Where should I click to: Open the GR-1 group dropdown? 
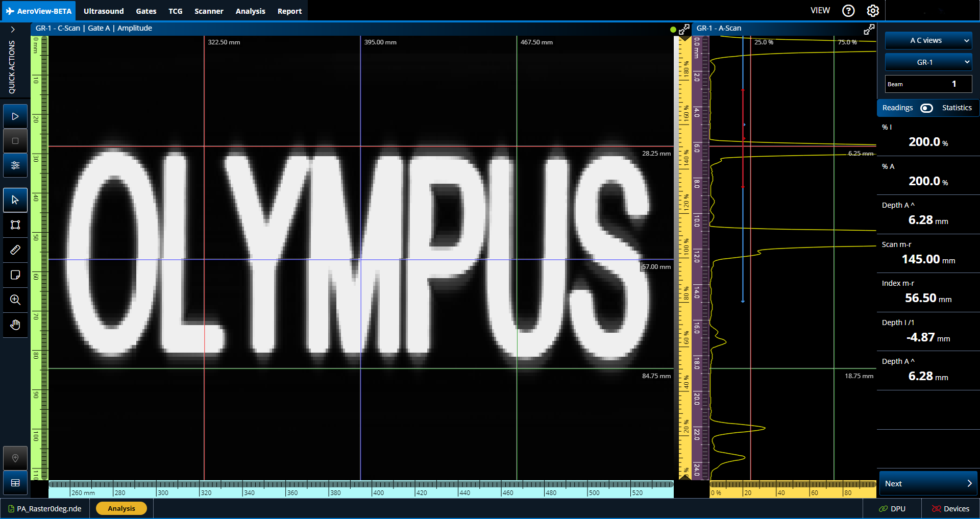tap(928, 62)
